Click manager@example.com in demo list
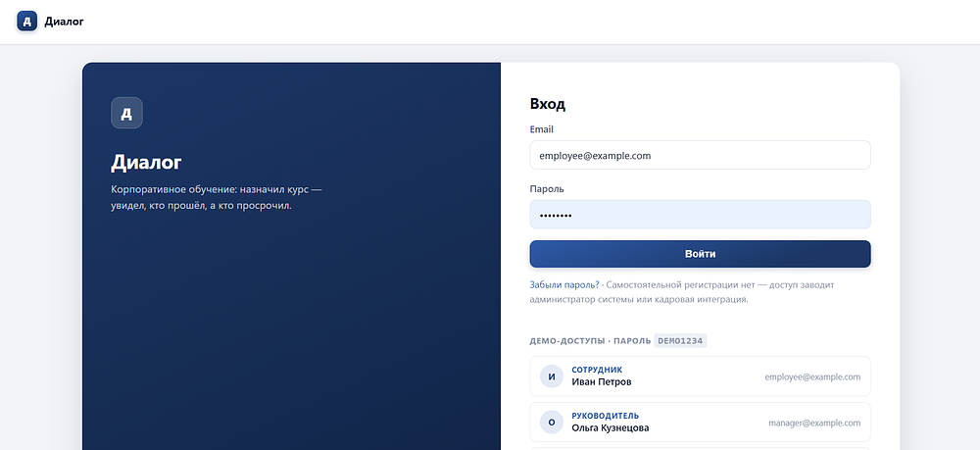This screenshot has width=980, height=450. 814,424
